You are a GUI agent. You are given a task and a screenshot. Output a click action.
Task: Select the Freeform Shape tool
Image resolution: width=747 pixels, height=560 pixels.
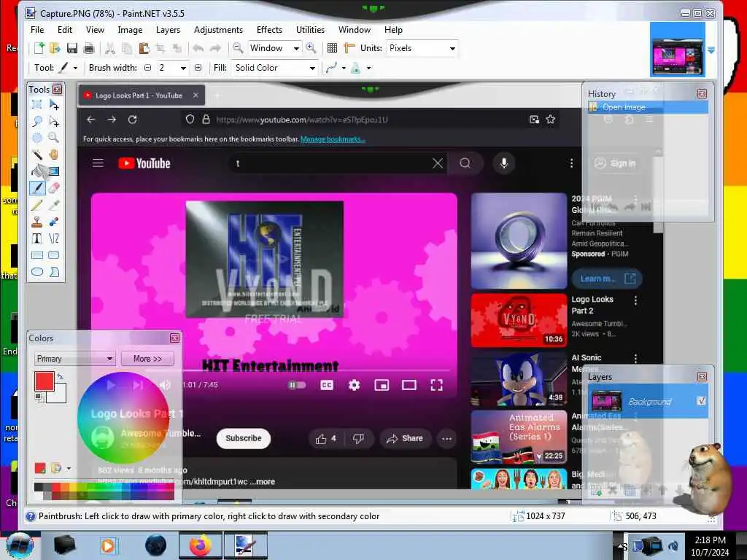(54, 272)
